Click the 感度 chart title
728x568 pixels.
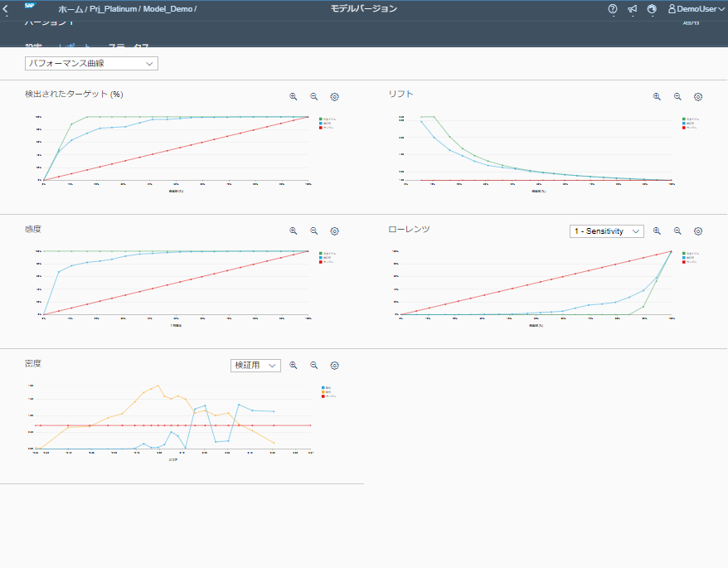[x=33, y=229]
